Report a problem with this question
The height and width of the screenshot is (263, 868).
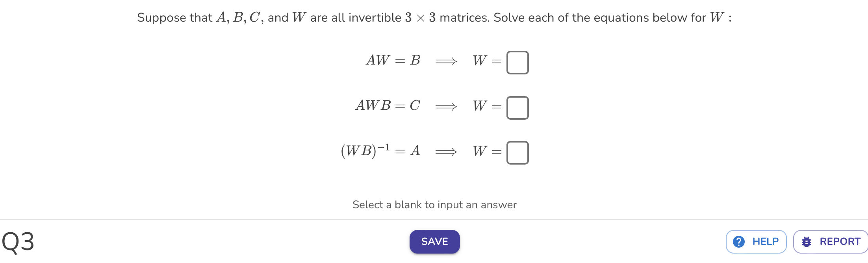coord(831,241)
